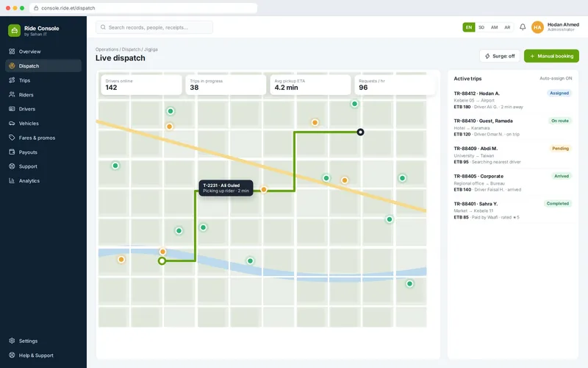Click the Help & Support icon
Image resolution: width=588 pixels, height=368 pixels.
coord(12,355)
